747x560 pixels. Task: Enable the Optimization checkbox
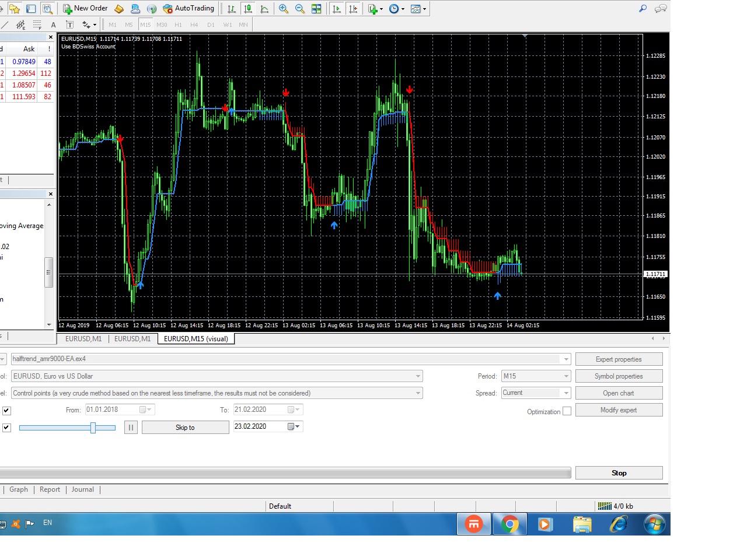coord(567,411)
